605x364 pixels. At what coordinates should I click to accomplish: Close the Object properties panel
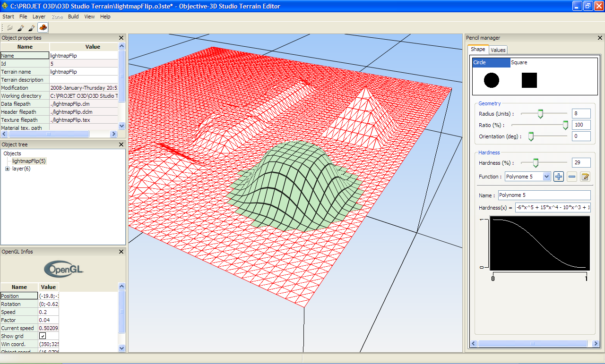[121, 38]
